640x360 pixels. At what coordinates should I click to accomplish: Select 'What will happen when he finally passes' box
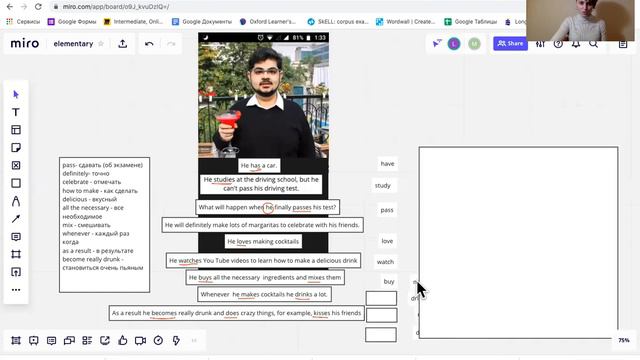click(267, 207)
